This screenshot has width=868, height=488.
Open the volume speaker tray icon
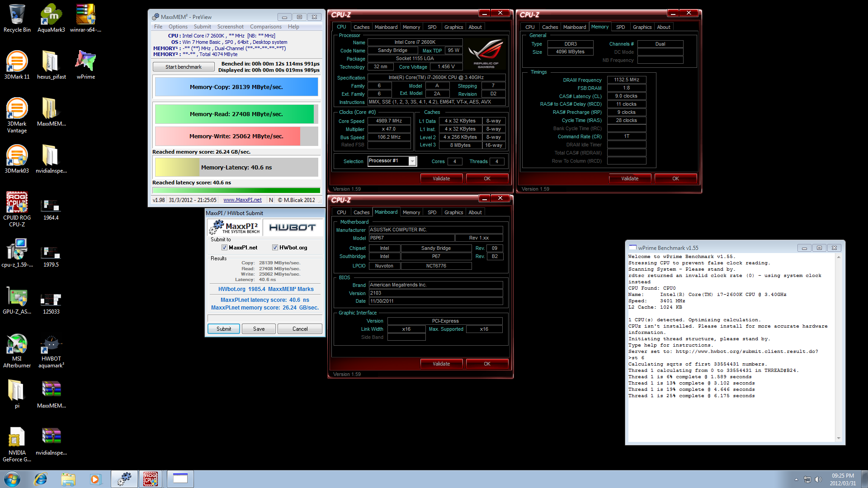pos(818,479)
